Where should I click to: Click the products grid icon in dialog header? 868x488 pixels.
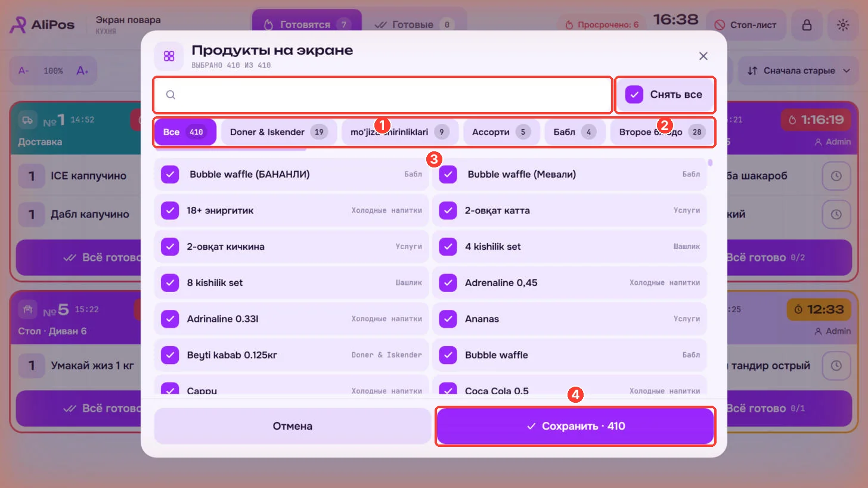(x=169, y=56)
